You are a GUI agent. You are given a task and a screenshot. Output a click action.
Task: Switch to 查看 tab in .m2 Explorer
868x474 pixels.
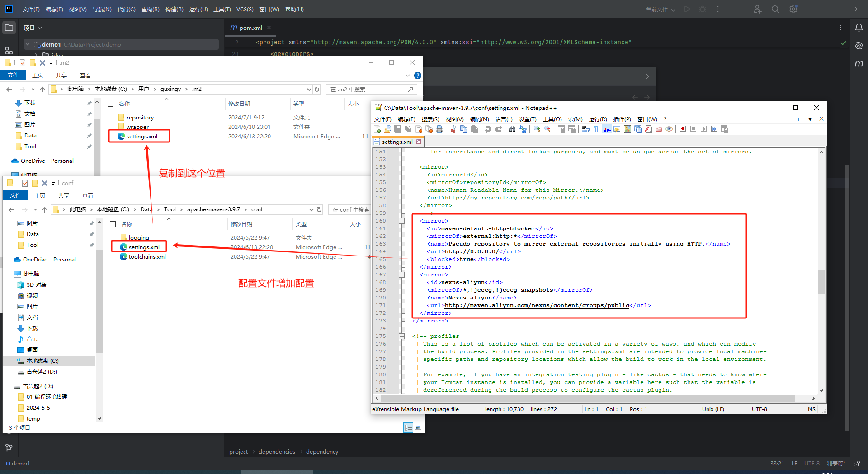(x=85, y=76)
